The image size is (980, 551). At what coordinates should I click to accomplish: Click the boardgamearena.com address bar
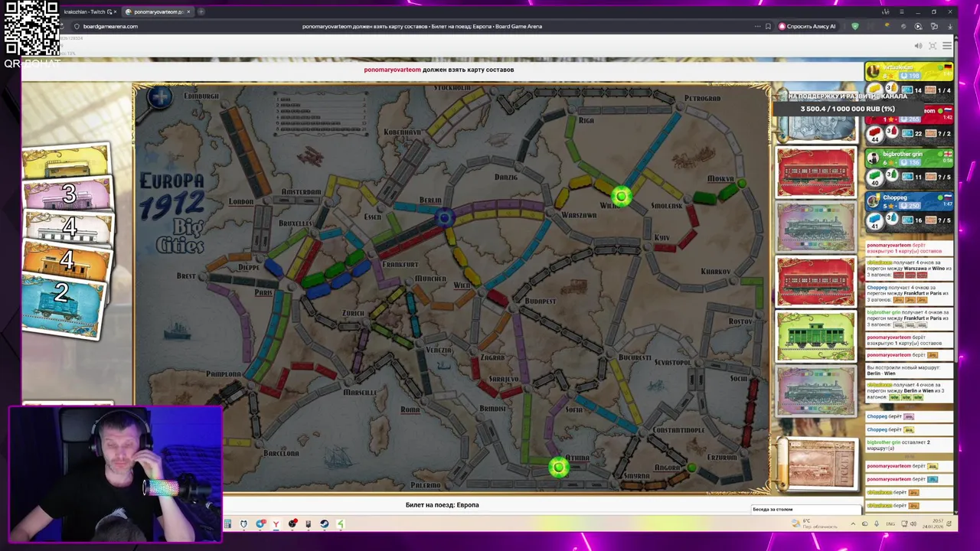(110, 26)
